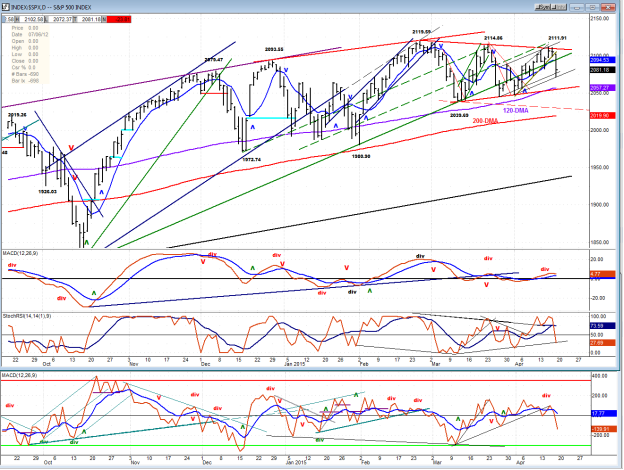Click the 2150.00 price axis label
This screenshot has width=624, height=470.
click(599, 18)
